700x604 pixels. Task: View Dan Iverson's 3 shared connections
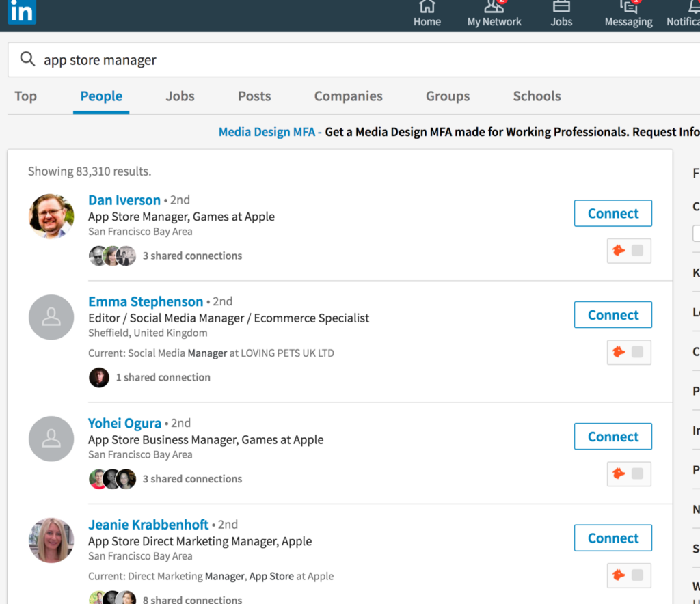(x=192, y=256)
